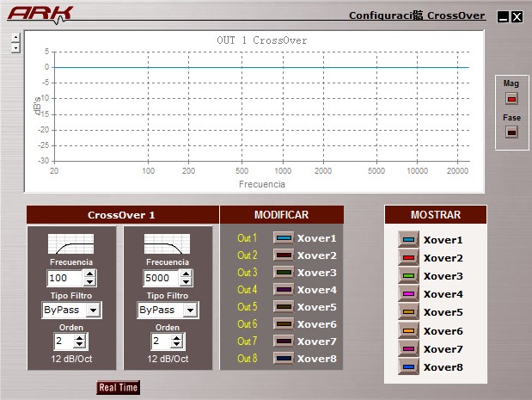Screen dimensions: 532x400
Task: Open high-pass Tipo Filtro ByPass dropdown
Action: coord(93,310)
